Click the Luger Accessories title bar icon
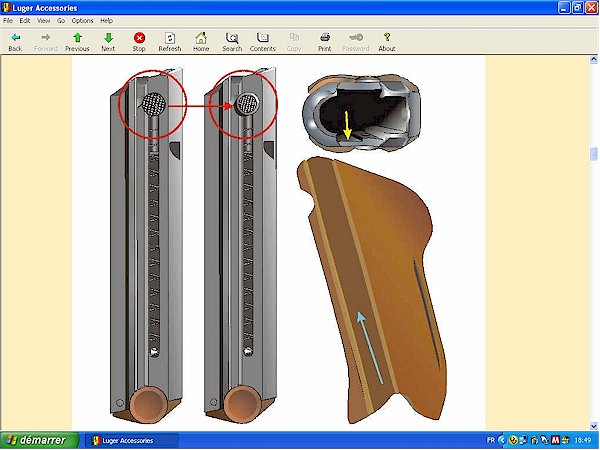 (6, 8)
